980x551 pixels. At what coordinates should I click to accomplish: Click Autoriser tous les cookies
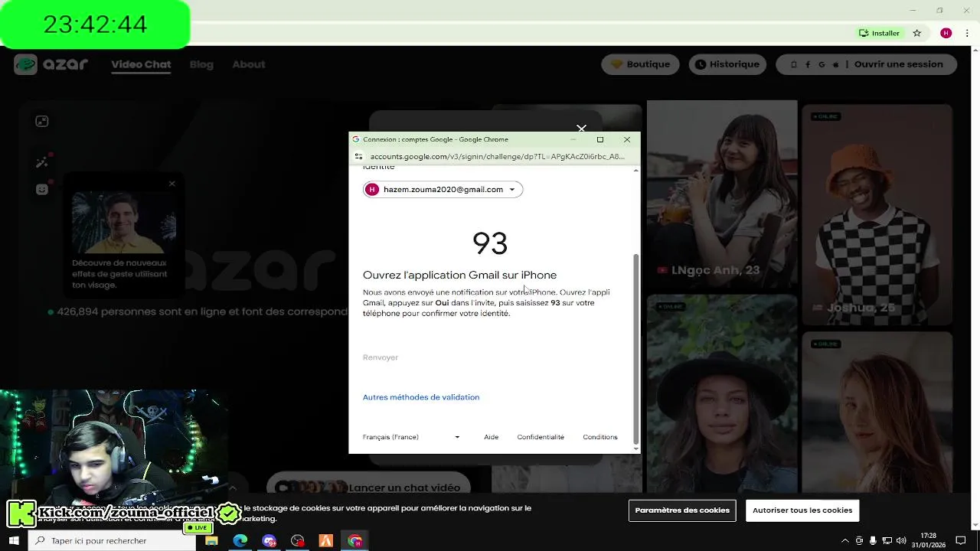point(802,510)
